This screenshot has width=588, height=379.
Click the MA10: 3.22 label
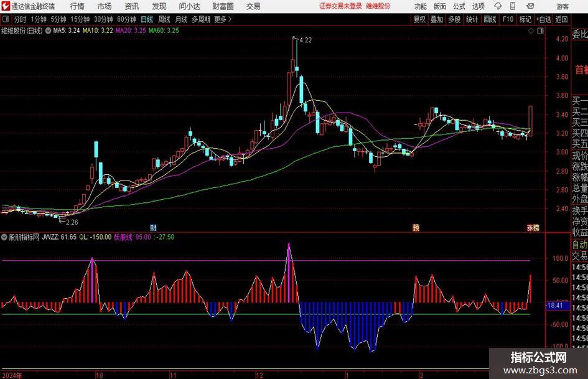click(98, 30)
